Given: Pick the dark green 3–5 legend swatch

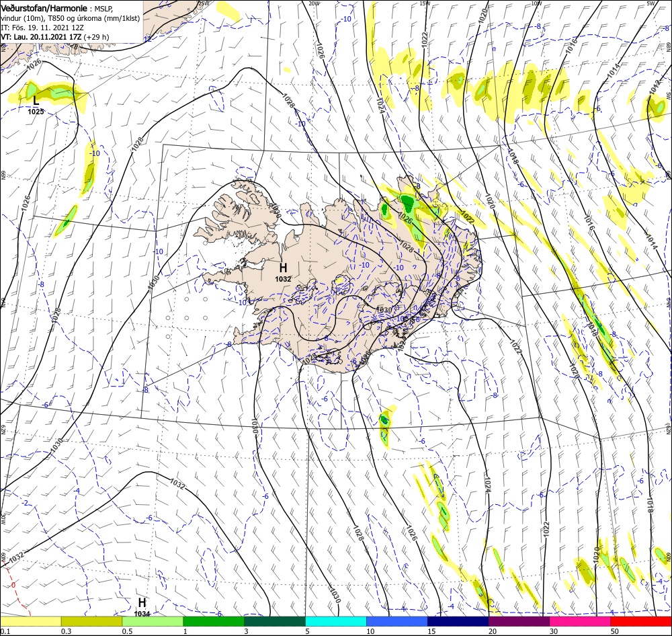Looking at the screenshot, I should point(275,621).
